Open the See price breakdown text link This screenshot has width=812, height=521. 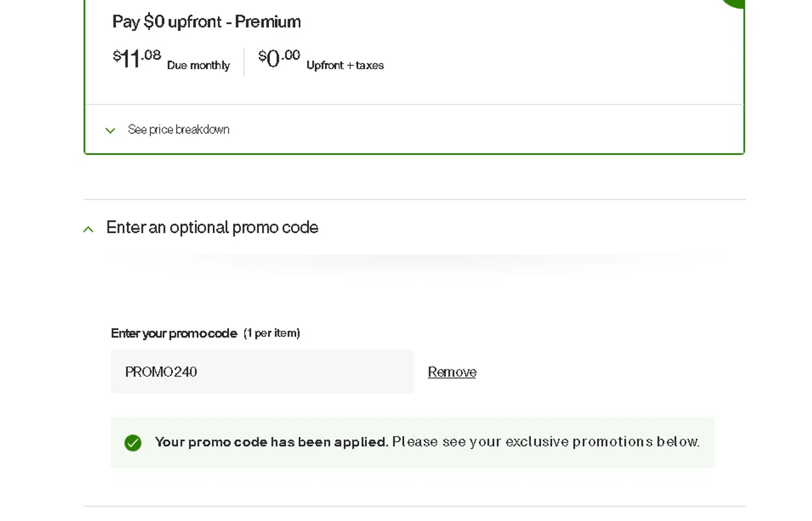pos(179,130)
